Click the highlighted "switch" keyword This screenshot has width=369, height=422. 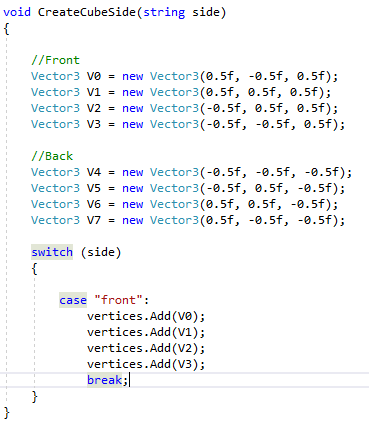52,252
